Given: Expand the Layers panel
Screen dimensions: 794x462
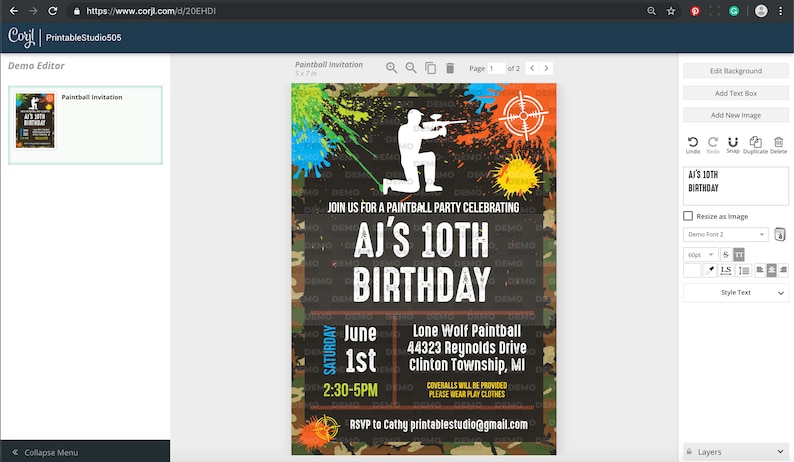Looking at the screenshot, I should coord(736,451).
